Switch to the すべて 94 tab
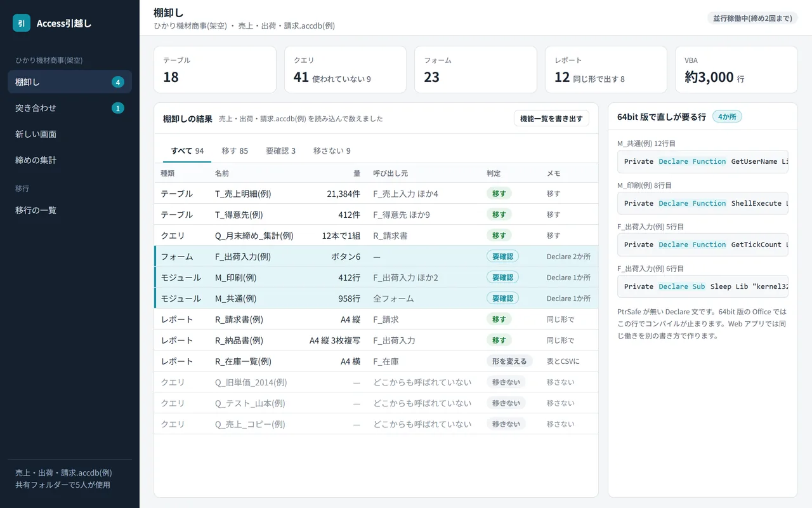 pos(187,151)
